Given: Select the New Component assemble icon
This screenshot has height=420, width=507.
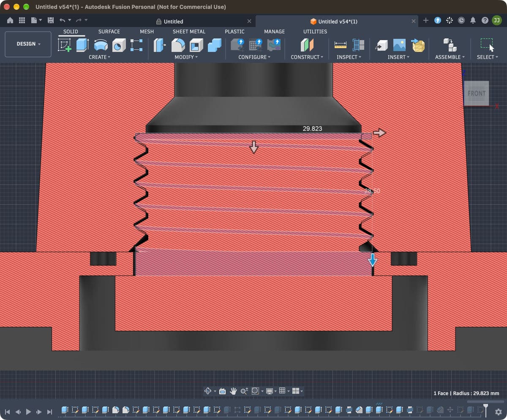Looking at the screenshot, I should [x=450, y=45].
